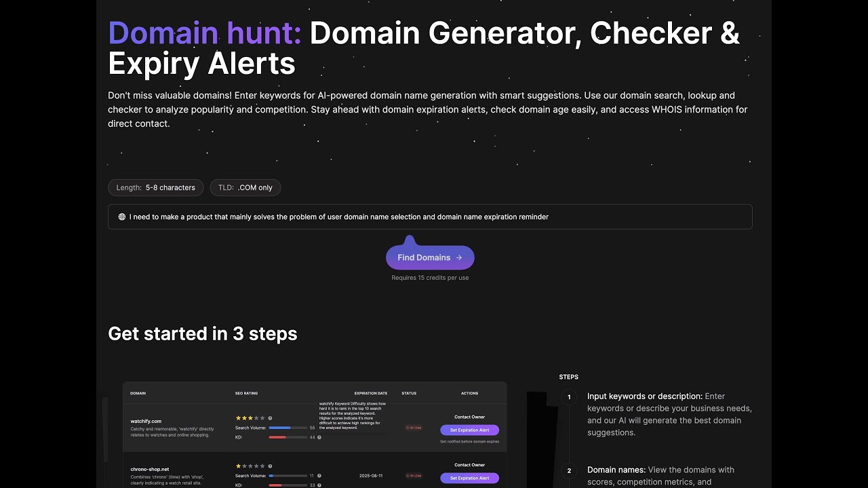The width and height of the screenshot is (868, 488).
Task: Click the chrono-shop.net domain name
Action: tap(150, 469)
